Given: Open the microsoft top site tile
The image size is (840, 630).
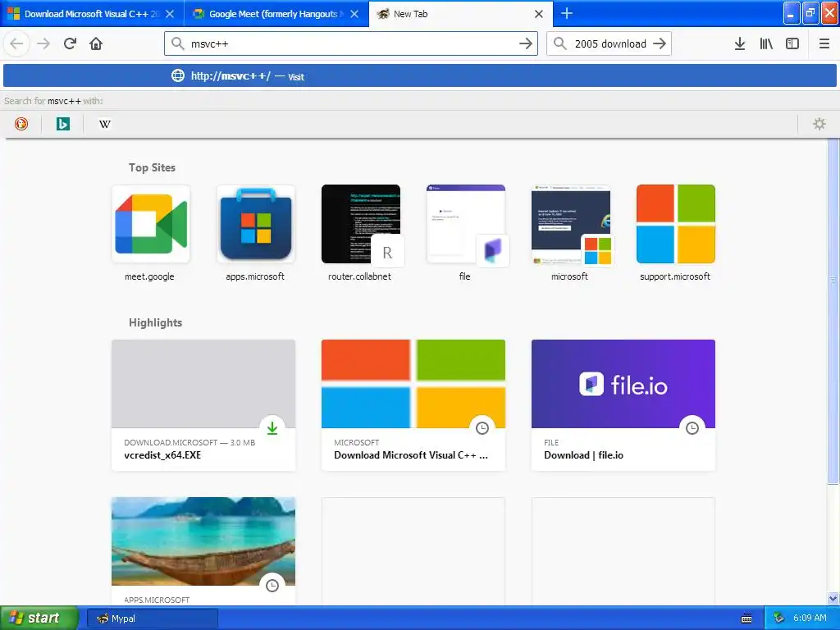Looking at the screenshot, I should pyautogui.click(x=571, y=233).
